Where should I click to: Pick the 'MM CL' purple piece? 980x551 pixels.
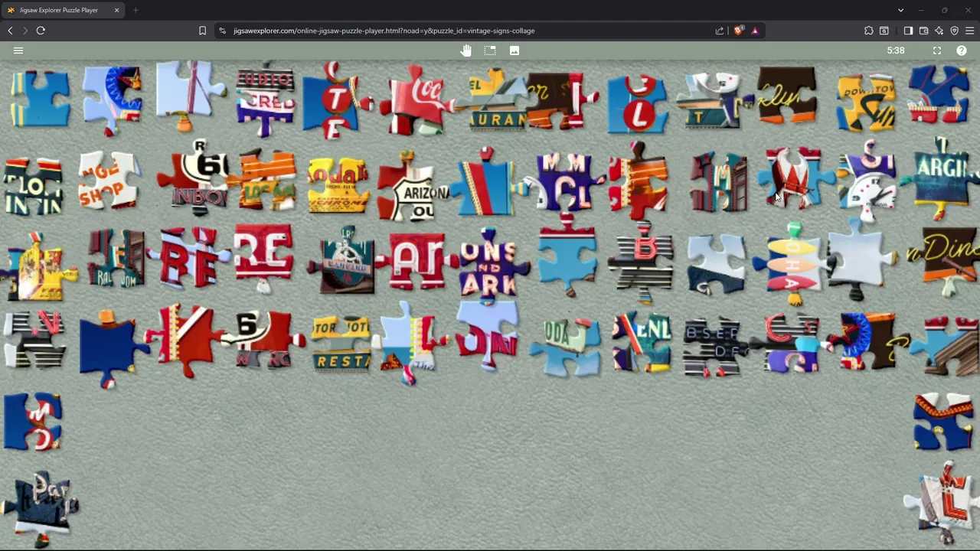565,182
